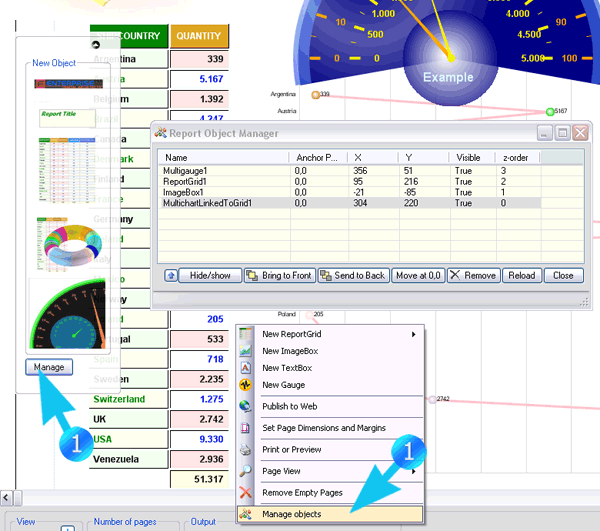Choose New ImageBox from context menu
600x531 pixels.
[x=331, y=351]
